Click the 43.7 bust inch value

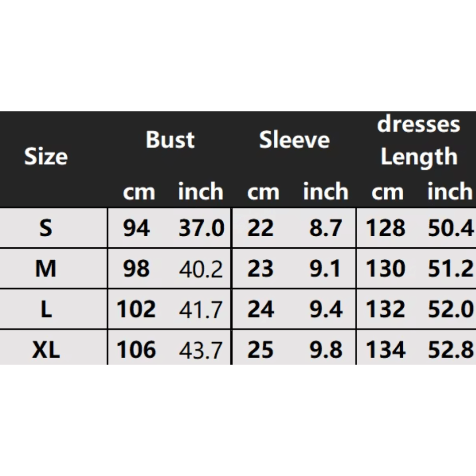[201, 350]
